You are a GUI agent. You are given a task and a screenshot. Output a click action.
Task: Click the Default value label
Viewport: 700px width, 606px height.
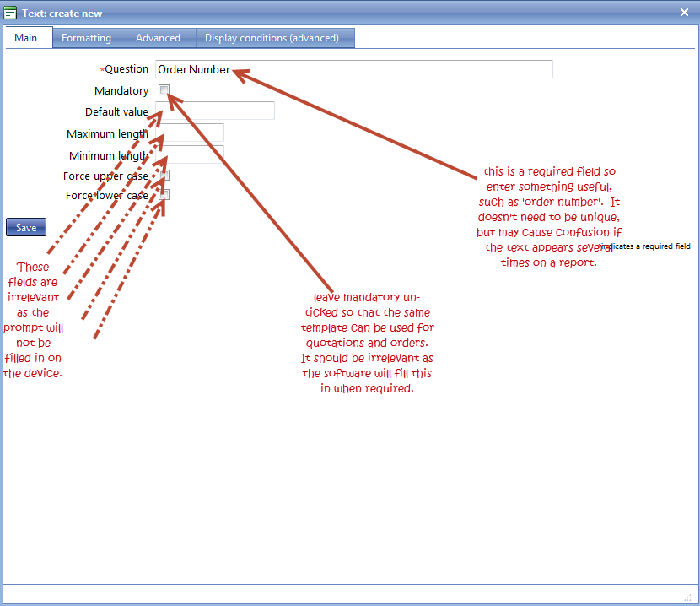coord(116,111)
